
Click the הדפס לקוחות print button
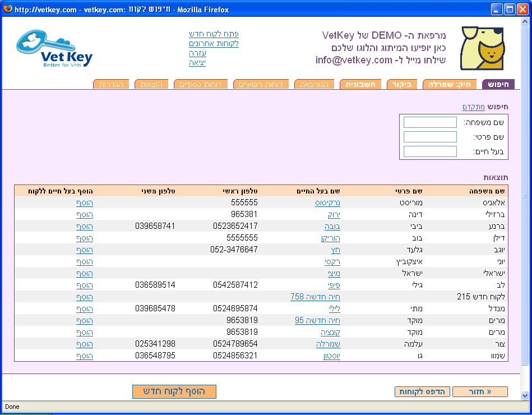pos(422,391)
